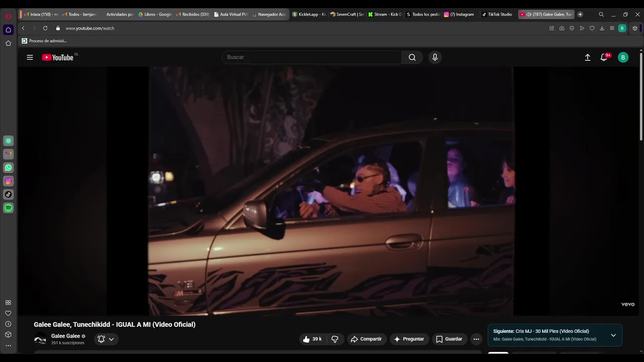This screenshot has width=644, height=362.
Task: Reload page with refresh button
Action: (45, 28)
